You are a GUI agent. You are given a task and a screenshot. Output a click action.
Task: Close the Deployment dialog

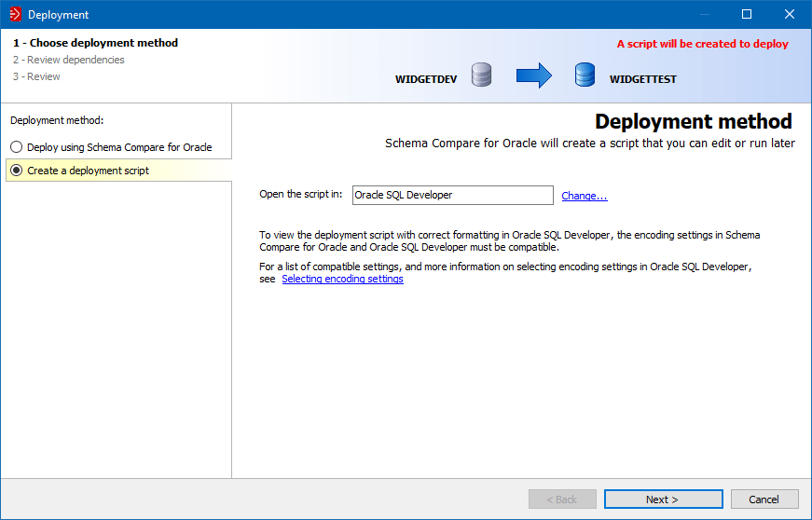[789, 14]
